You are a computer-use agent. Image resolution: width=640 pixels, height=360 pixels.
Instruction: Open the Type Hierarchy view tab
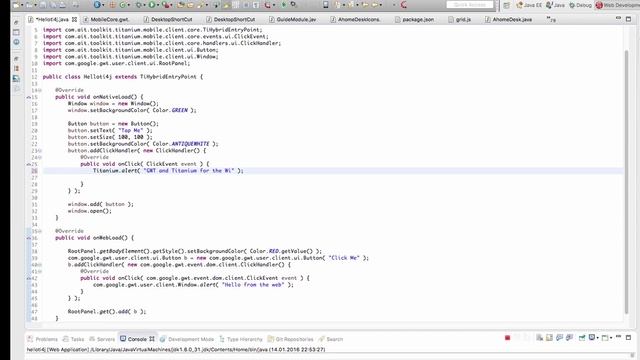[x=241, y=339]
